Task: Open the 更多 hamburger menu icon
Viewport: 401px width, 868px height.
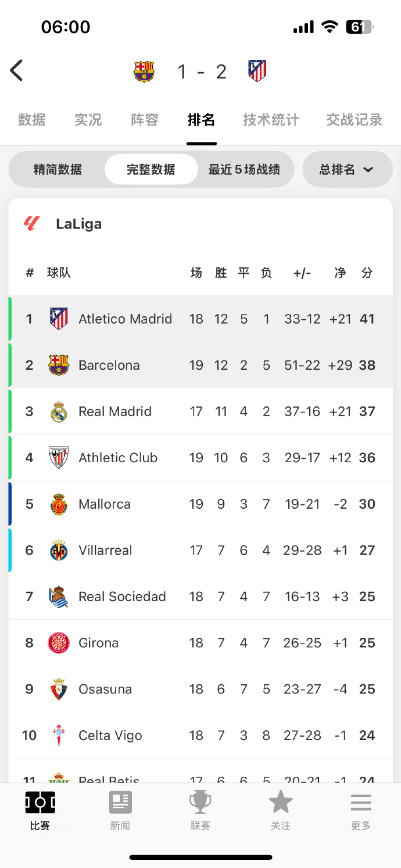Action: click(x=361, y=803)
